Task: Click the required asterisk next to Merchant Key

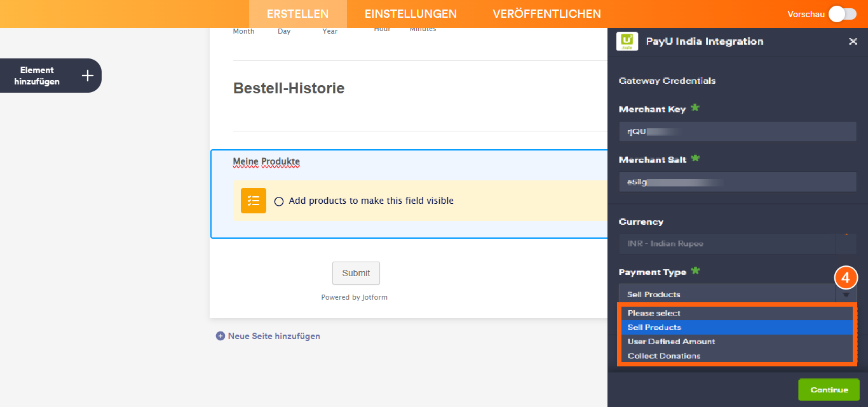Action: [x=694, y=108]
